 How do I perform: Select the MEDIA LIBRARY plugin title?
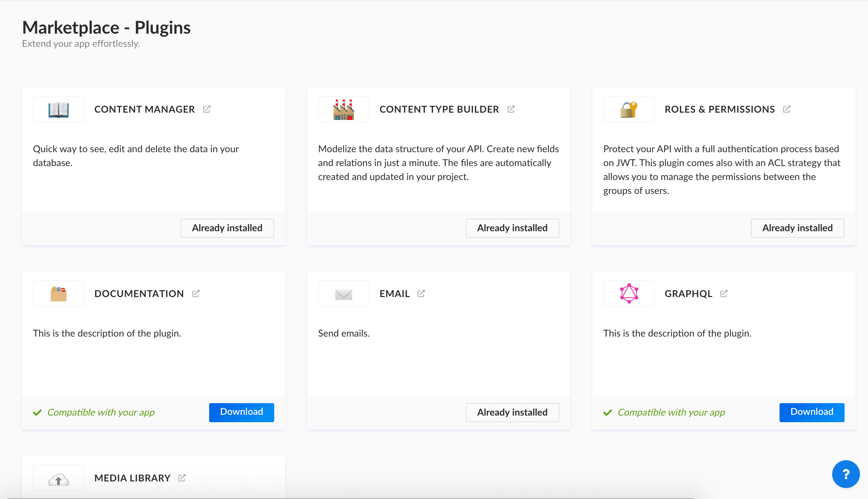pyautogui.click(x=132, y=478)
